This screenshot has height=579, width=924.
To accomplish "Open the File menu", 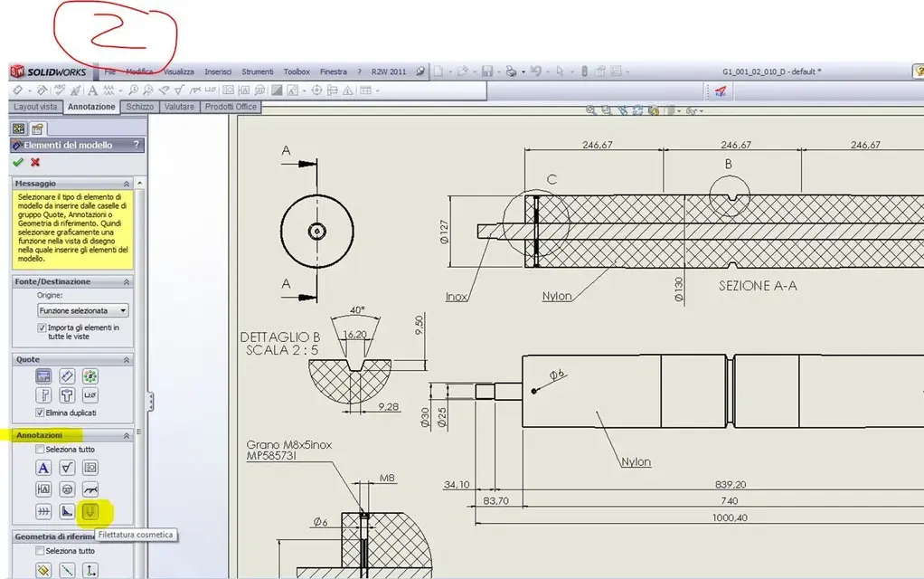I will [x=110, y=71].
